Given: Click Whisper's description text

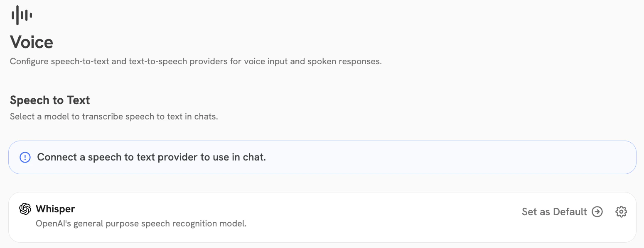Looking at the screenshot, I should click(x=141, y=224).
